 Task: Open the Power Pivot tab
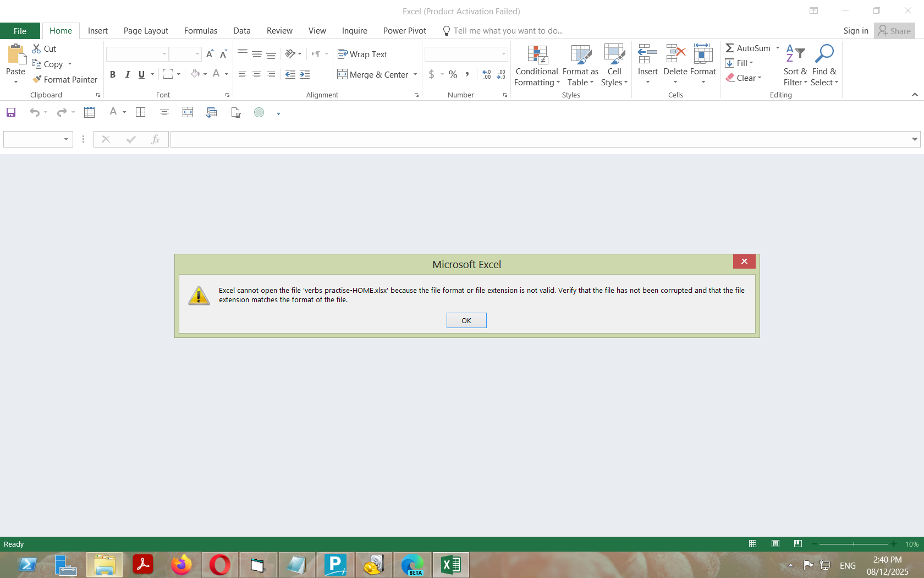[x=405, y=31]
